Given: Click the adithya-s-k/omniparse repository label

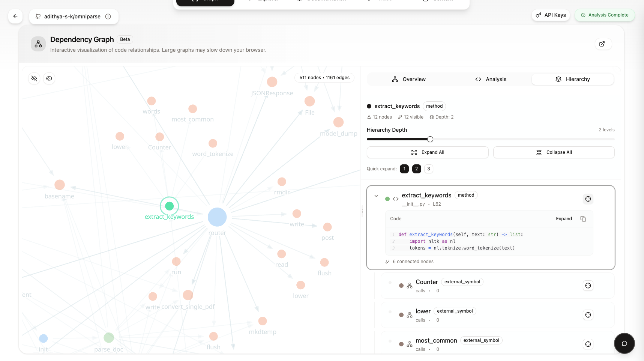Looking at the screenshot, I should [72, 17].
